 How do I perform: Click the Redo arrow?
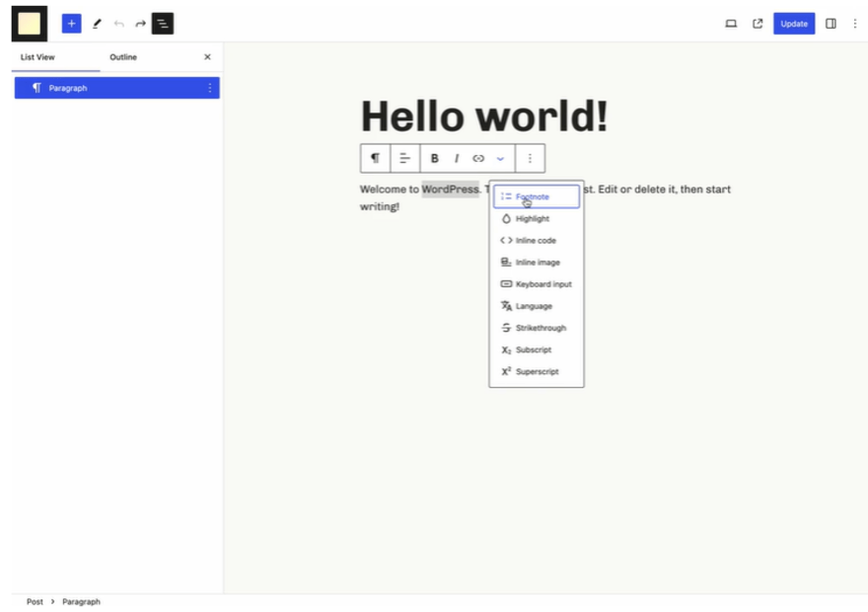(x=141, y=24)
